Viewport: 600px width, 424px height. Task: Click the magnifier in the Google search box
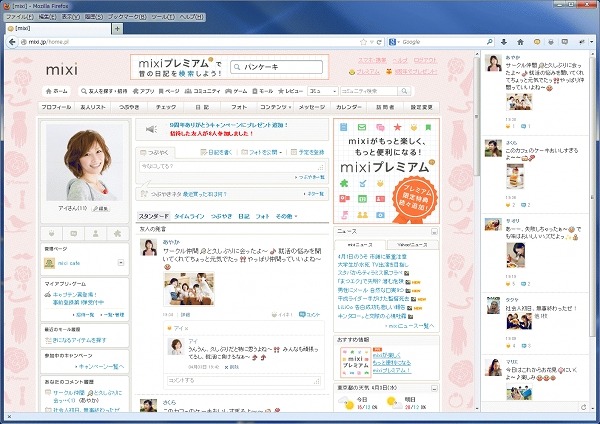pos(489,42)
